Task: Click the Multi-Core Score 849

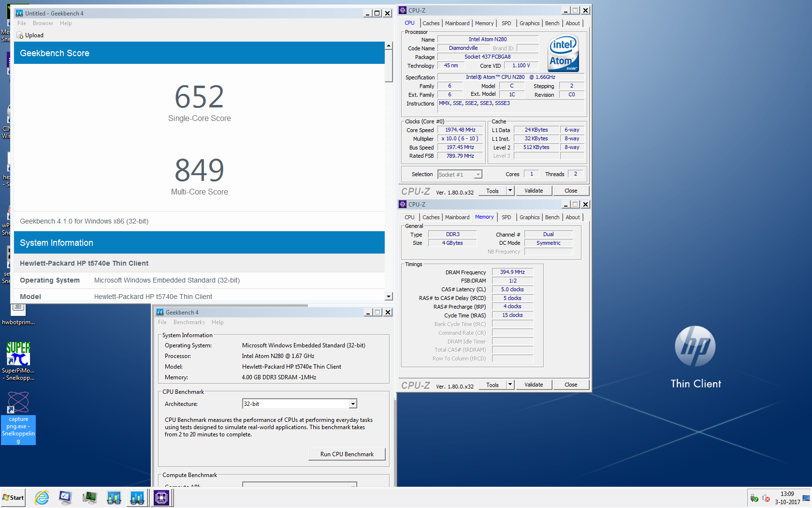Action: point(199,170)
